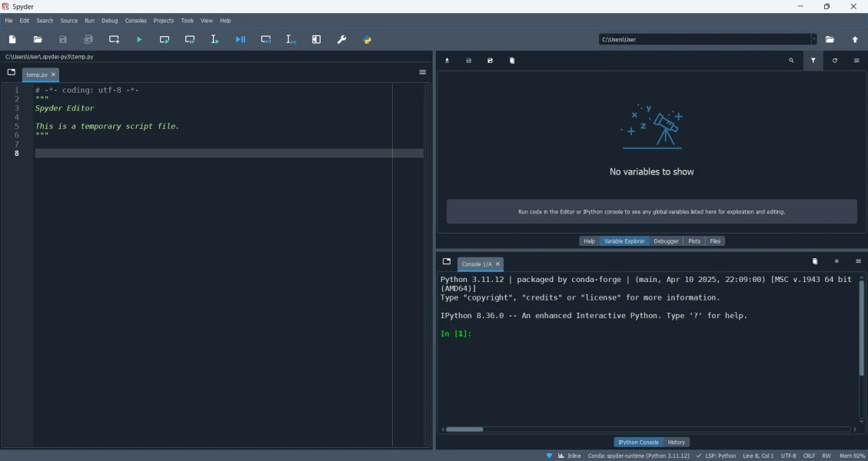Start debugging the file with the blue play-pause icon

(240, 39)
